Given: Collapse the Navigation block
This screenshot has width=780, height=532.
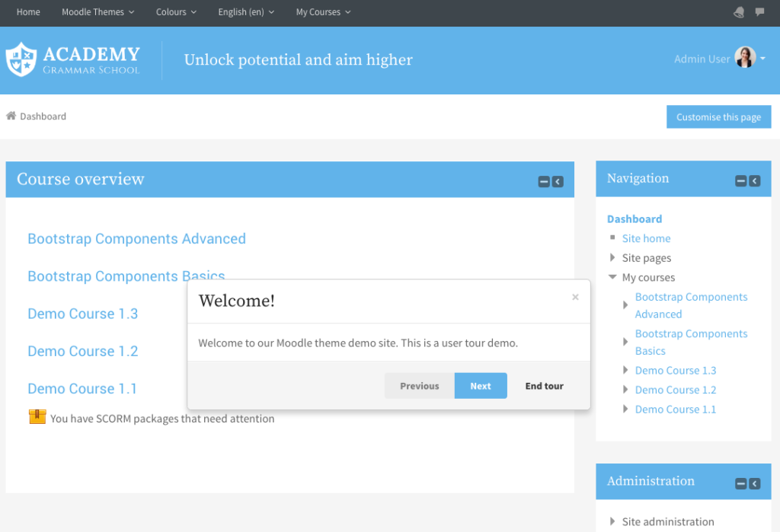Looking at the screenshot, I should coord(740,181).
